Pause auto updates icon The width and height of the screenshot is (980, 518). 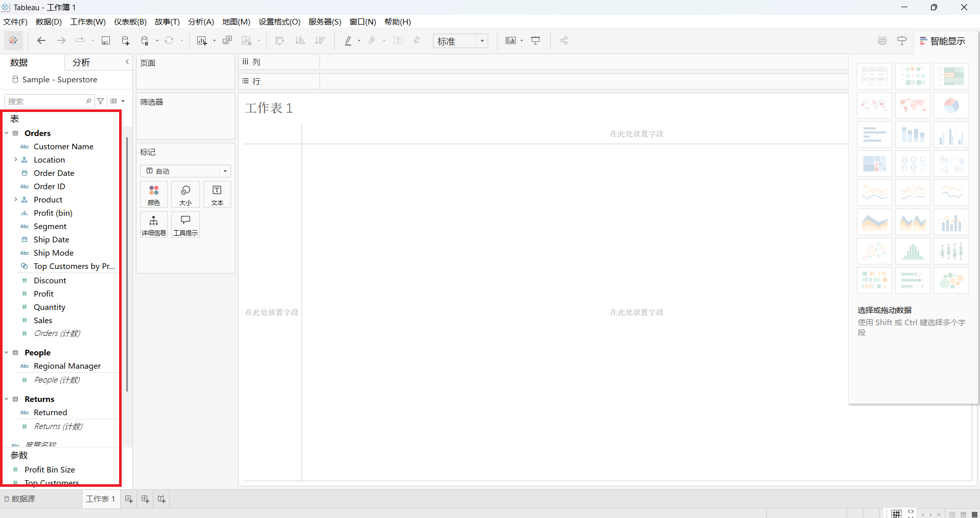click(x=145, y=40)
